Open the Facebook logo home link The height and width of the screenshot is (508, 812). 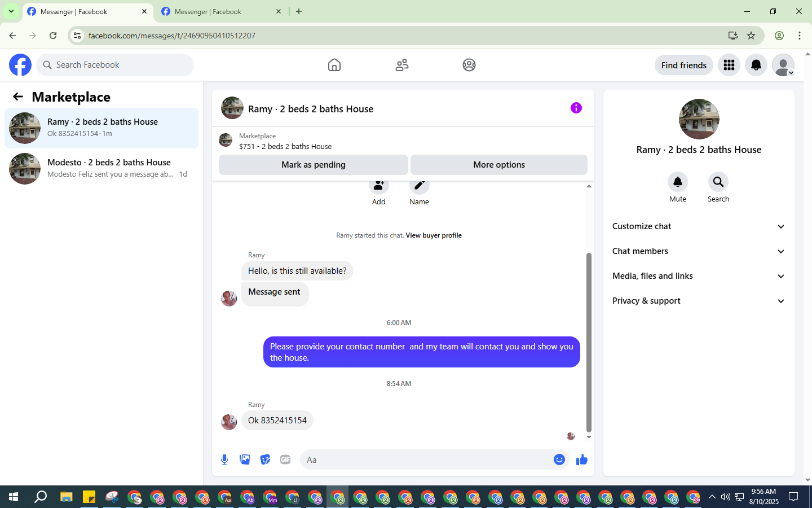click(x=20, y=65)
